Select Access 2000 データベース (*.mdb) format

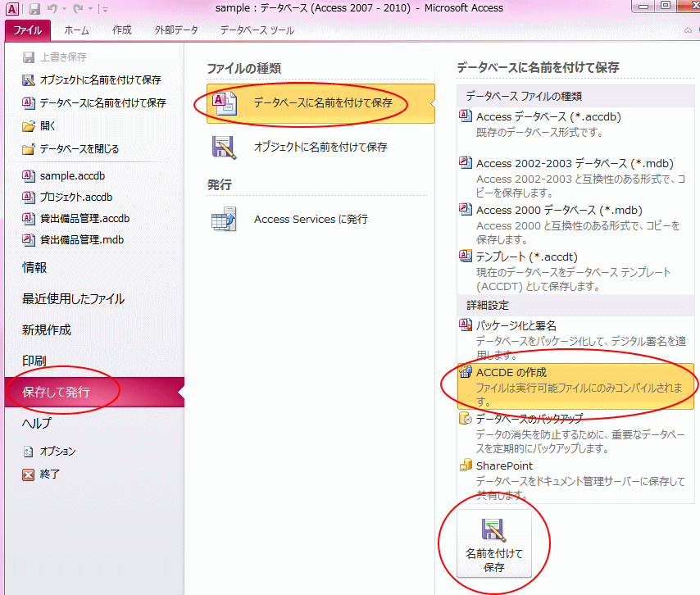[x=575, y=225]
